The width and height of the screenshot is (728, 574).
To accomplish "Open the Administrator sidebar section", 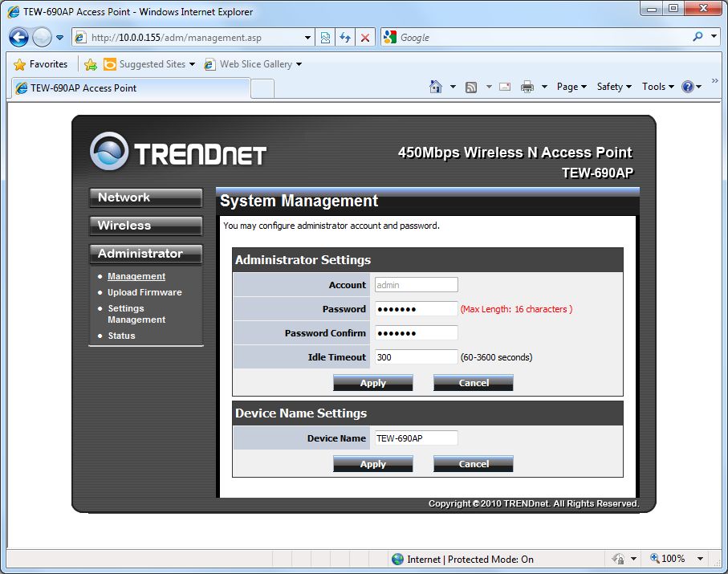I will pos(146,254).
